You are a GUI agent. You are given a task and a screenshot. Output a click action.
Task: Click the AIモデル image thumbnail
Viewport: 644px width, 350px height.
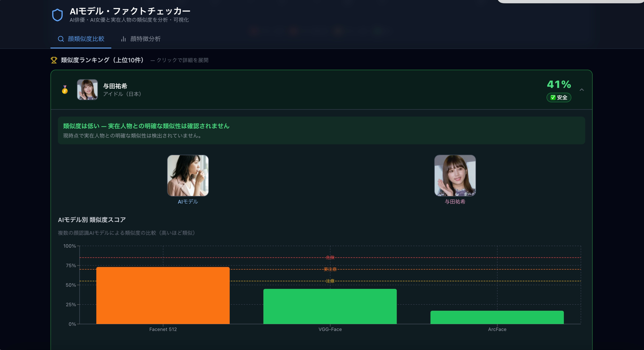point(188,176)
